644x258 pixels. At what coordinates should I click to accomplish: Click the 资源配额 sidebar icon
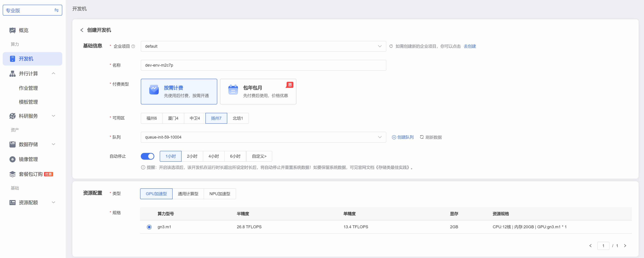pyautogui.click(x=13, y=202)
